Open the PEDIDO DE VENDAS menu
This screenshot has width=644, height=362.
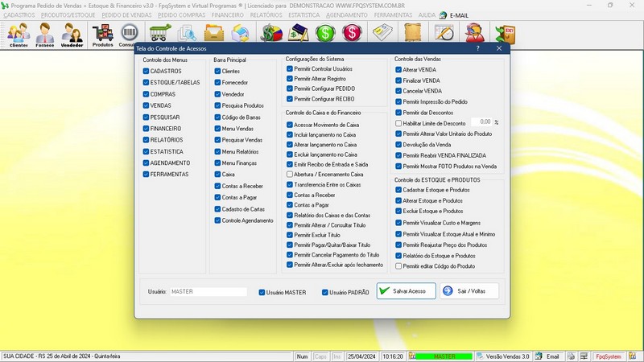point(126,15)
